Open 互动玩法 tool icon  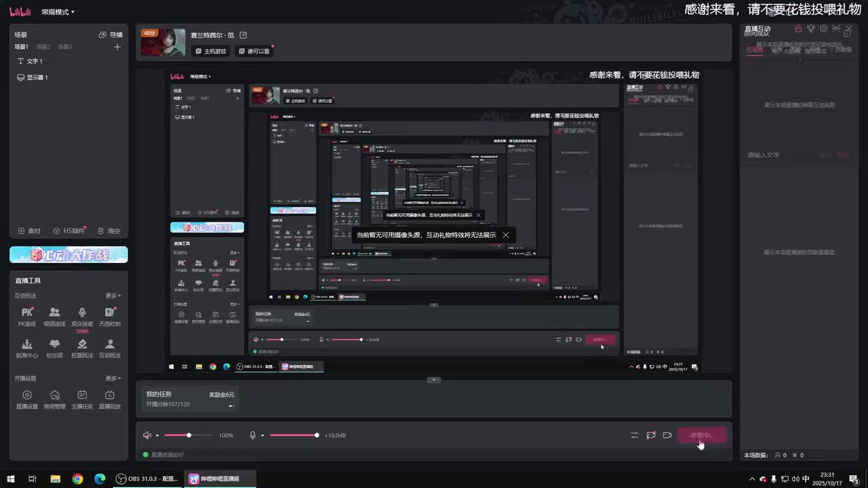110,348
